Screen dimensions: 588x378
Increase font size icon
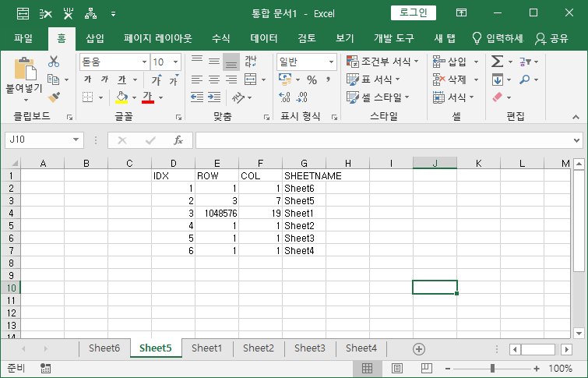tap(157, 79)
